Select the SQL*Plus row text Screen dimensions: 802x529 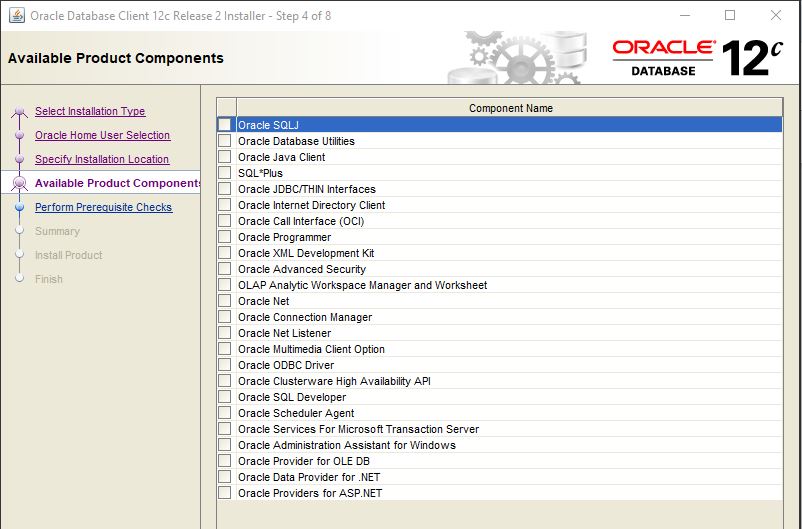(x=260, y=173)
